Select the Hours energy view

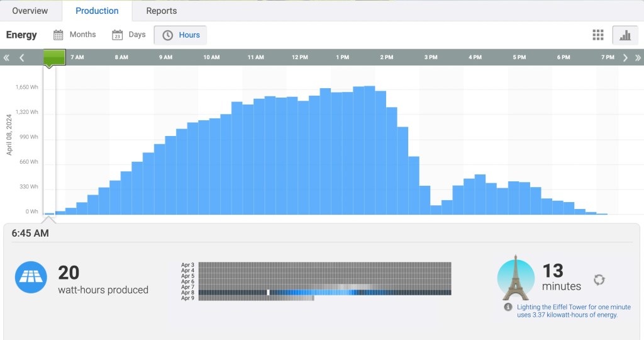point(181,35)
